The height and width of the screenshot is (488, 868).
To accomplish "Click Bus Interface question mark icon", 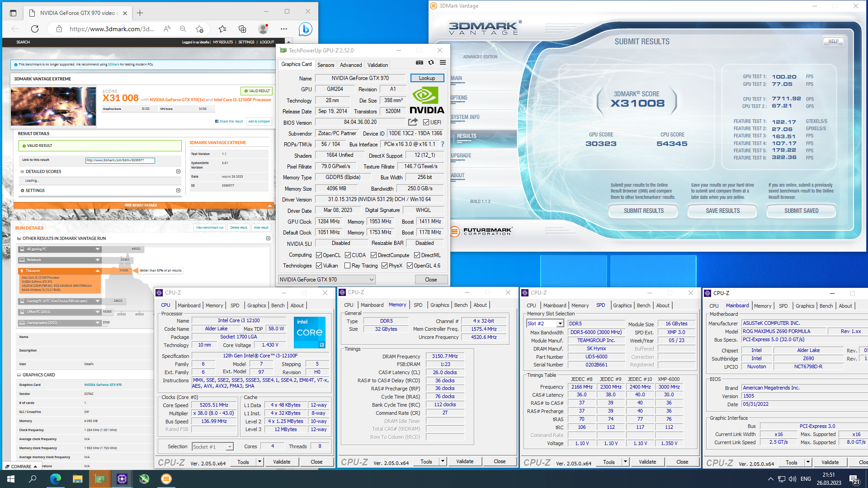I will click(443, 144).
